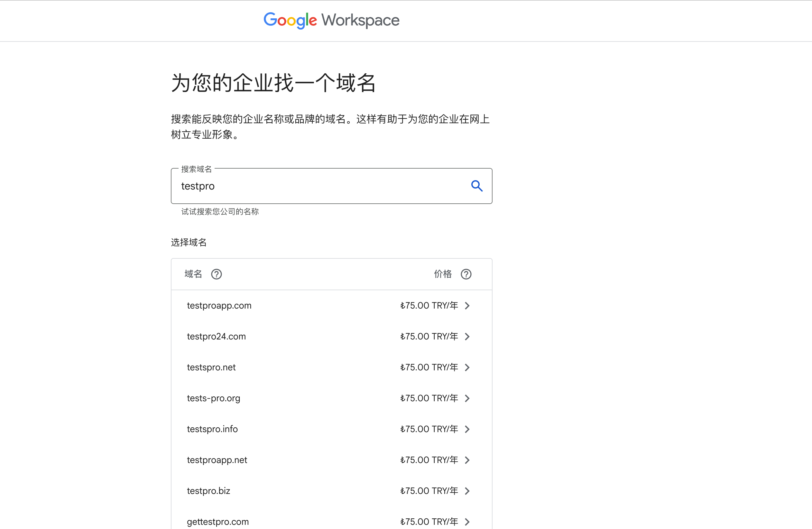Expand chevron for testpro24.com row
This screenshot has width=812, height=529.
(467, 337)
